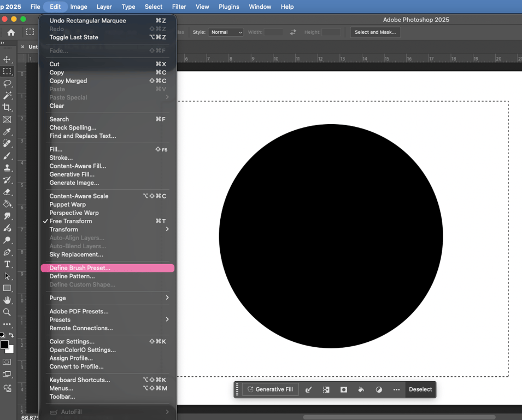The height and width of the screenshot is (420, 522).
Task: Change the screen mode
Action: tap(7, 375)
